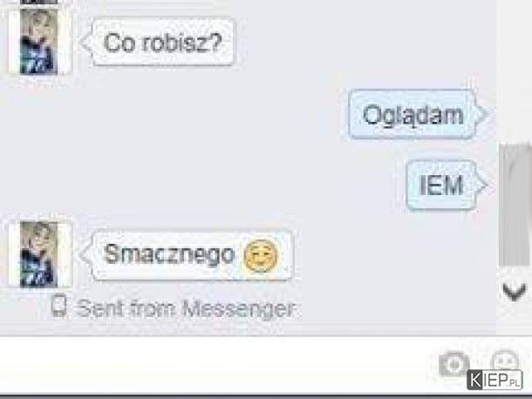Image resolution: width=532 pixels, height=399 pixels.
Task: Select the scrollbar thumb in the chat window
Action: [515, 205]
